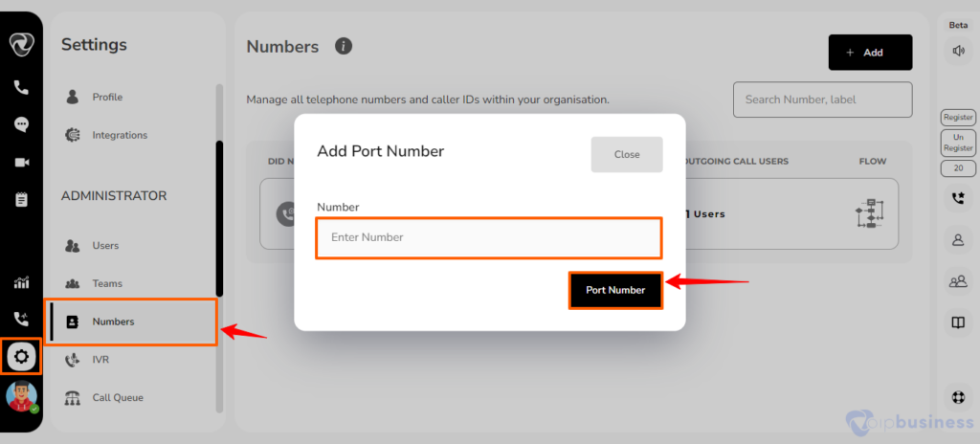Image resolution: width=980 pixels, height=444 pixels.
Task: Open the phone calls icon in sidebar
Action: [x=21, y=87]
